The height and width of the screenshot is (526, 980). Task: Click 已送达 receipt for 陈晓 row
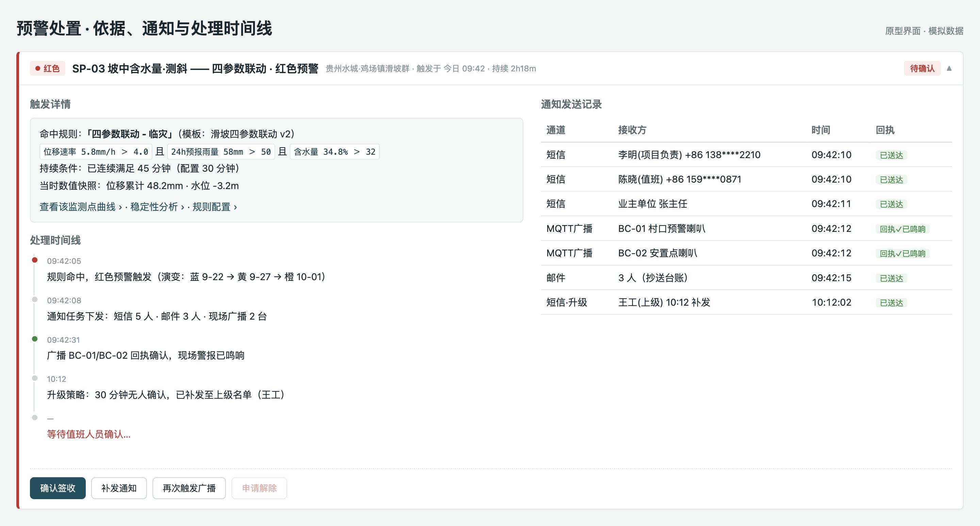pyautogui.click(x=892, y=180)
